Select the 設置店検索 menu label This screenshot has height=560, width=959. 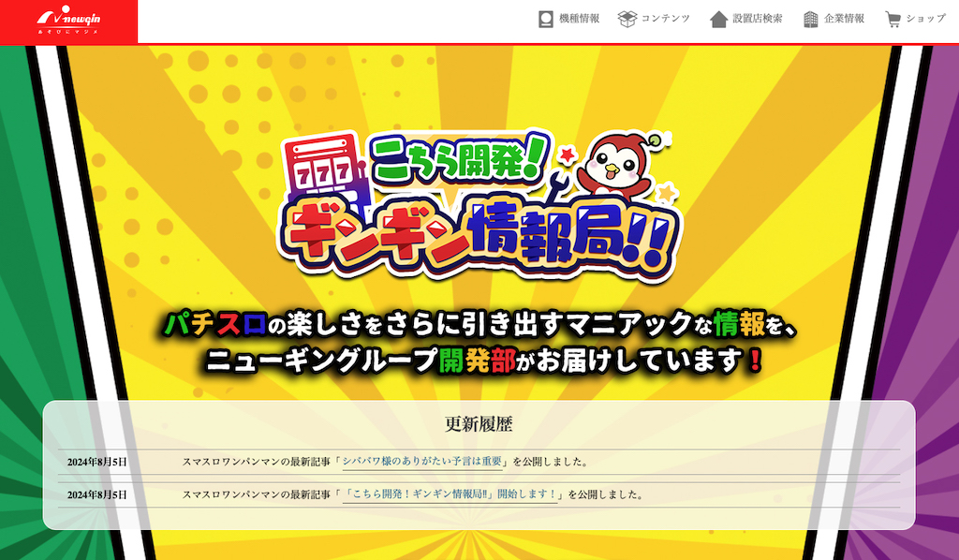click(x=758, y=19)
